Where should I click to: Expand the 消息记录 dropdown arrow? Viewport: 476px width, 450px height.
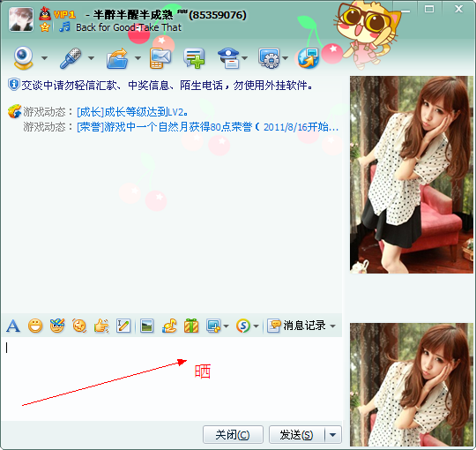(x=333, y=326)
